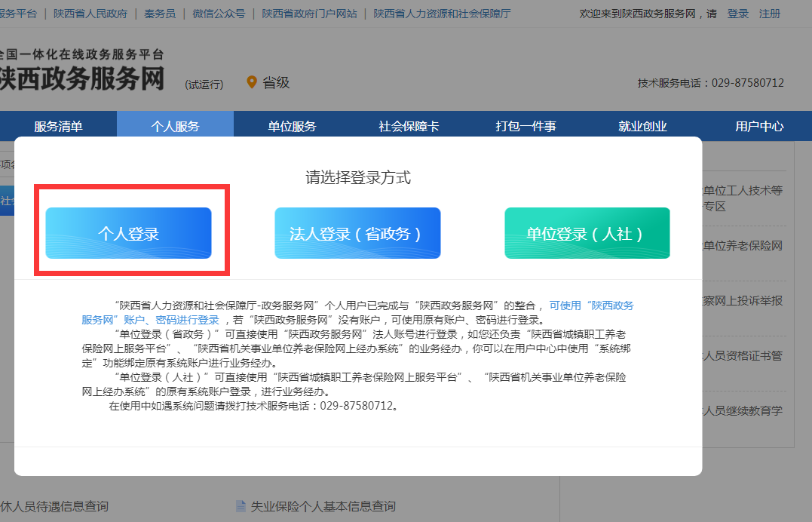Screen dimensions: 812x522
Task: Click the 打包一件事 menu item
Action: tap(524, 125)
